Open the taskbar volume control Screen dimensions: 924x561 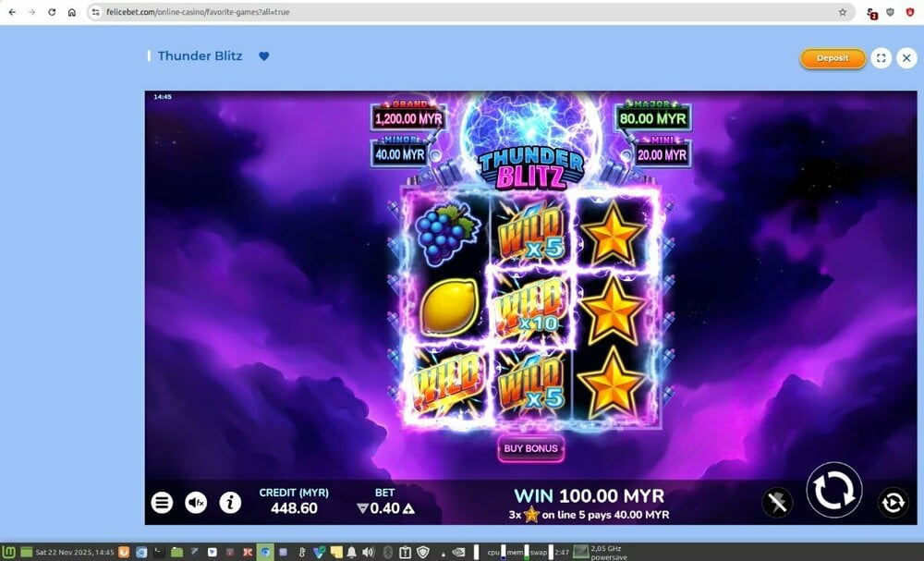coord(369,552)
